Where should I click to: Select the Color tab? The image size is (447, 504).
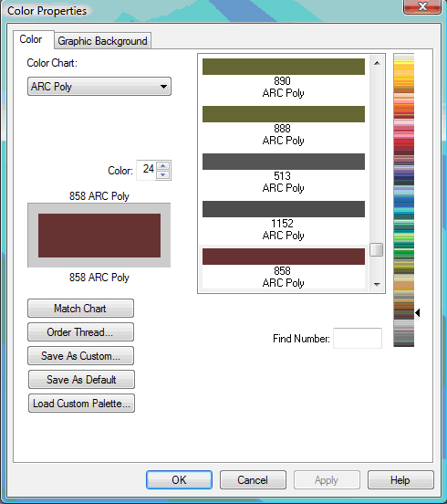[x=31, y=39]
